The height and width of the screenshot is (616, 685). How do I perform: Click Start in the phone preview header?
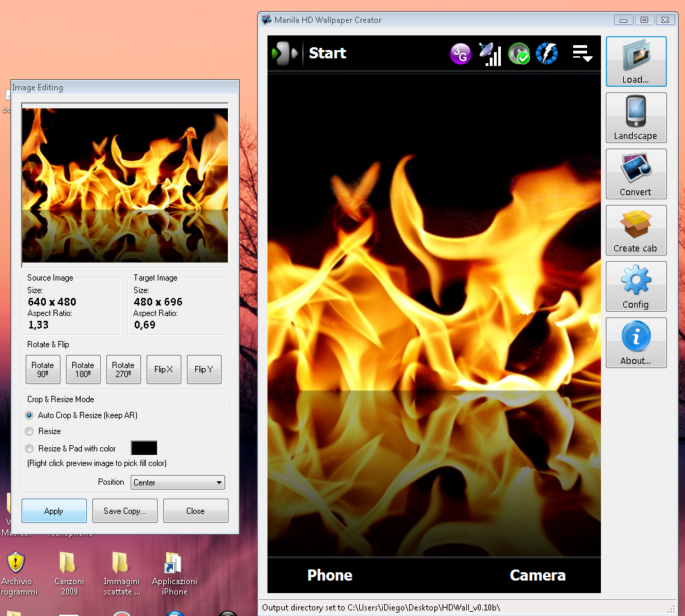[327, 53]
